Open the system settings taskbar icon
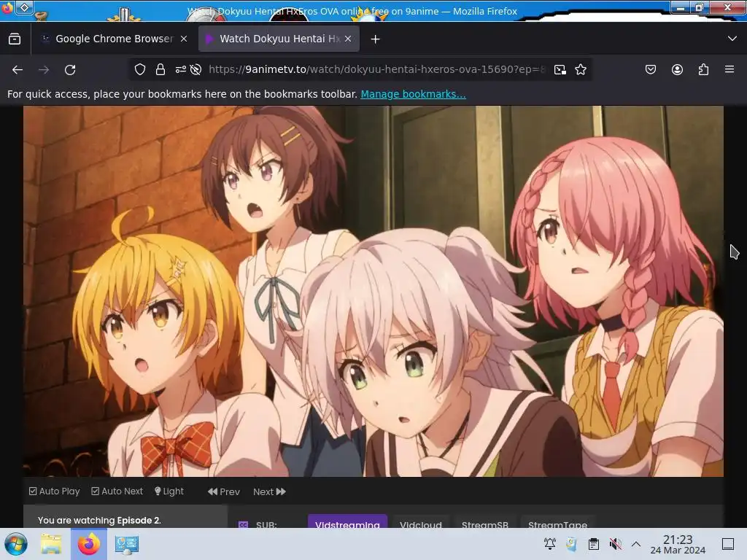This screenshot has width=747, height=560. click(x=127, y=544)
